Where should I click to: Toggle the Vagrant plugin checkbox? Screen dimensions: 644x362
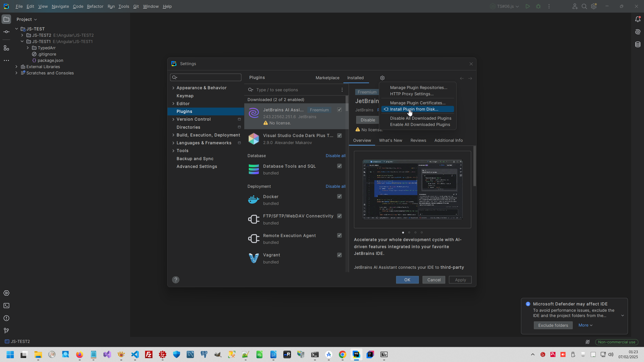tap(339, 255)
